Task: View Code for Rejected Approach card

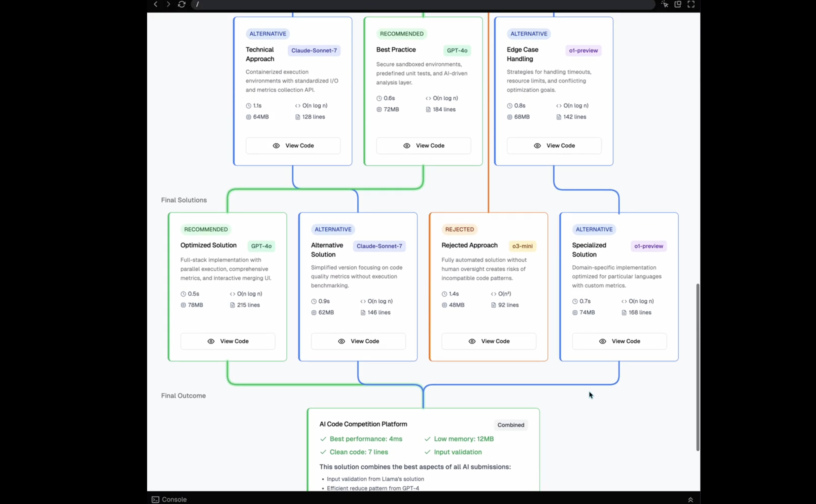Action: point(489,341)
